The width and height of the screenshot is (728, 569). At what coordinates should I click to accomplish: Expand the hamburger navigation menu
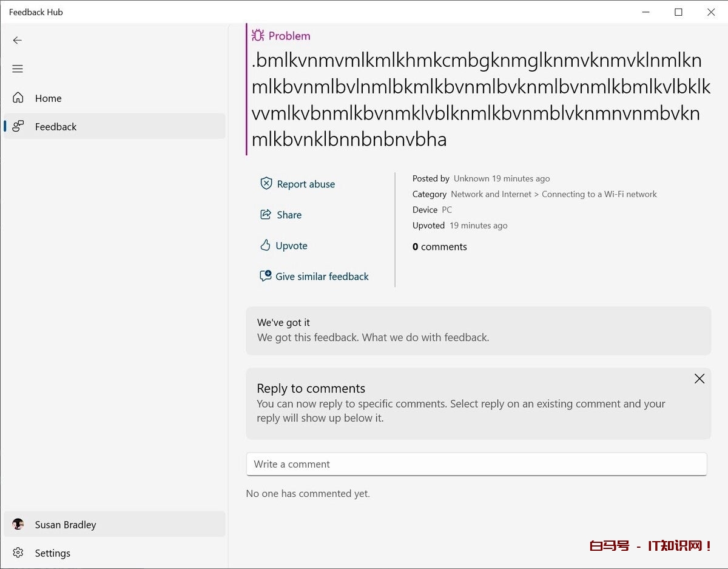(x=18, y=69)
